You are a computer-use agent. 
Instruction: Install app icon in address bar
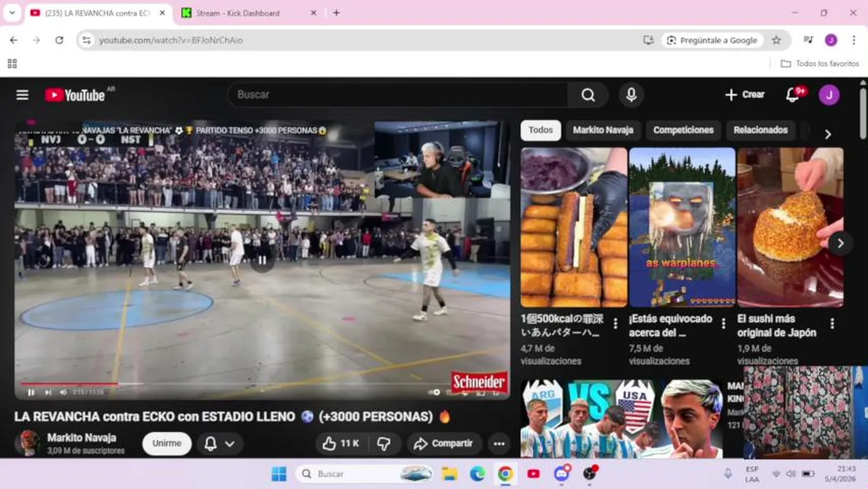click(x=648, y=40)
